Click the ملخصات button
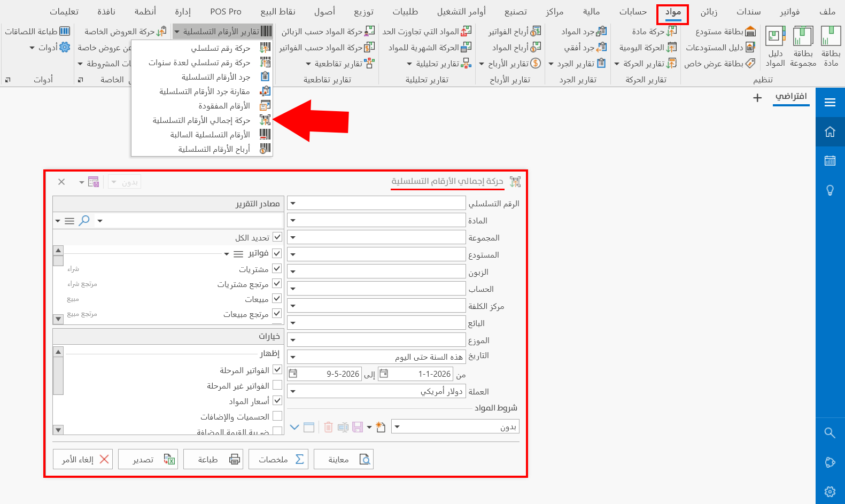This screenshot has width=845, height=504. click(278, 459)
